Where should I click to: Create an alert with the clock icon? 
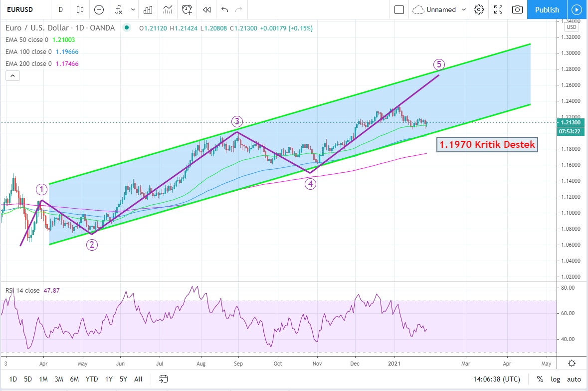(187, 9)
